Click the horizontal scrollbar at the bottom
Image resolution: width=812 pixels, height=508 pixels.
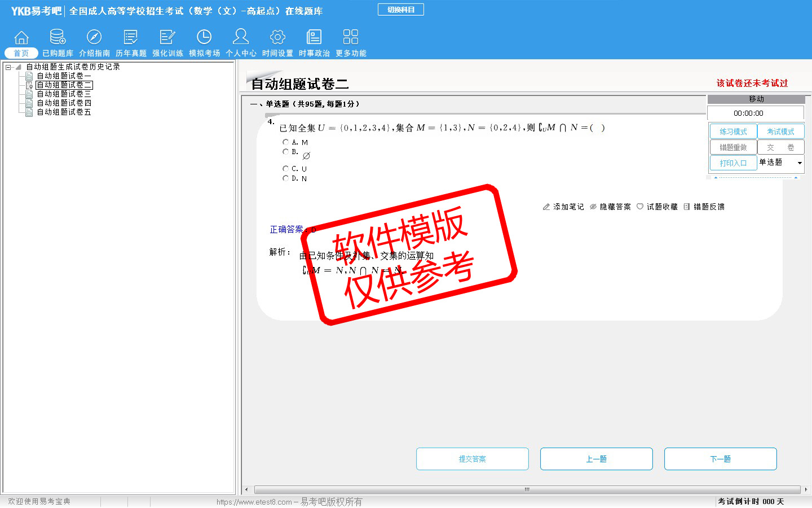(x=527, y=489)
